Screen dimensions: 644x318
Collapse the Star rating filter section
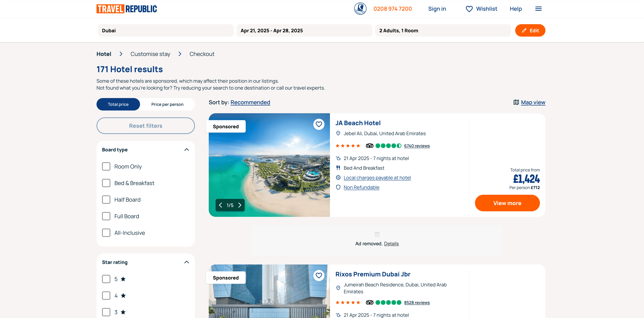186,262
